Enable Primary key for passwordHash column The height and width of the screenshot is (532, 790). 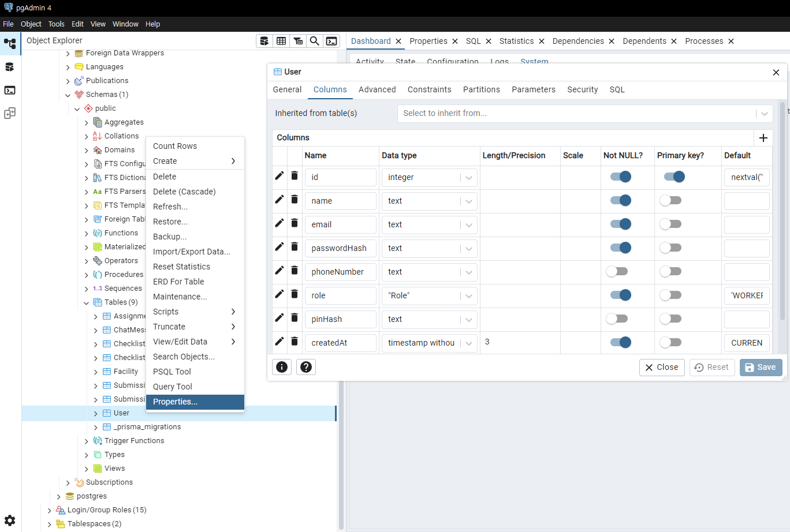click(x=670, y=248)
